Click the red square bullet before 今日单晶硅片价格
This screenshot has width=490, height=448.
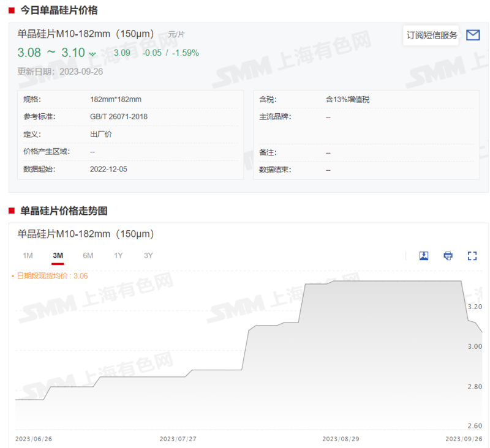click(10, 10)
